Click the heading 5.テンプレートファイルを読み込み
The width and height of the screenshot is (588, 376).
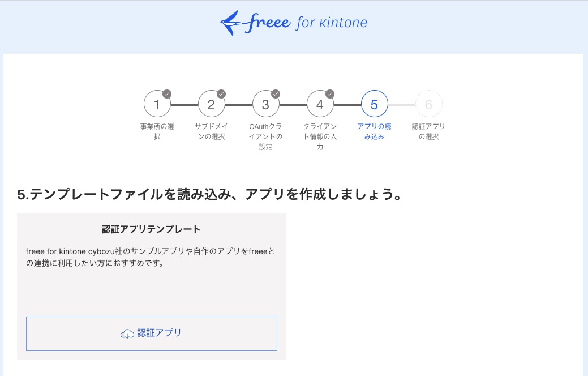point(209,194)
